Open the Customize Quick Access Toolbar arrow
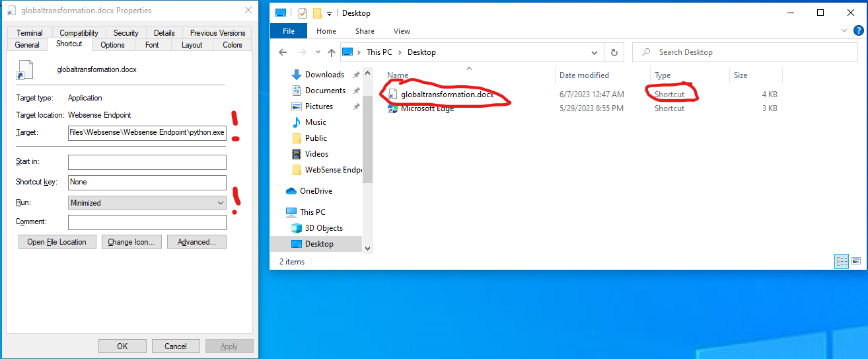The width and height of the screenshot is (868, 359). (329, 13)
